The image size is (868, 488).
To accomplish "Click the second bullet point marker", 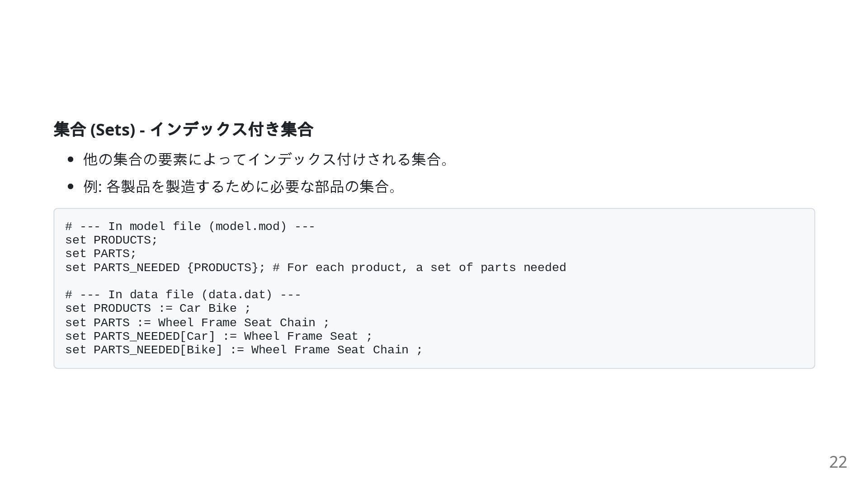I will coord(70,187).
